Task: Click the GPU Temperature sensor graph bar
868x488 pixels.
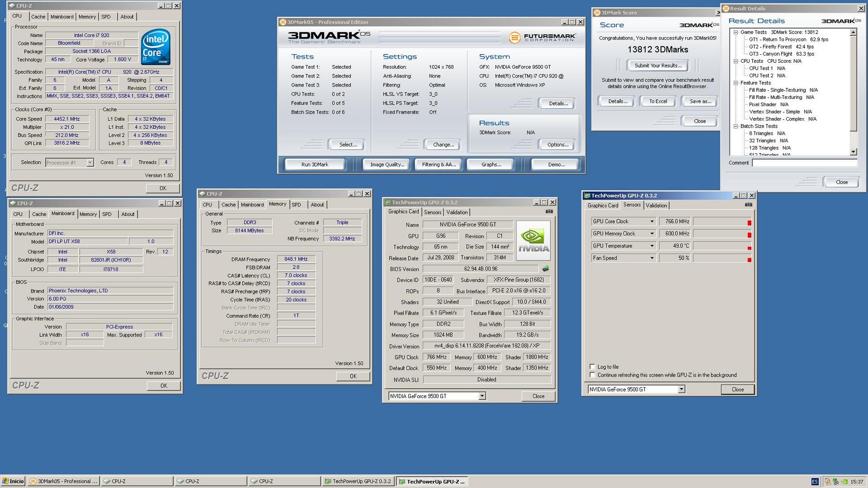Action: [x=722, y=246]
